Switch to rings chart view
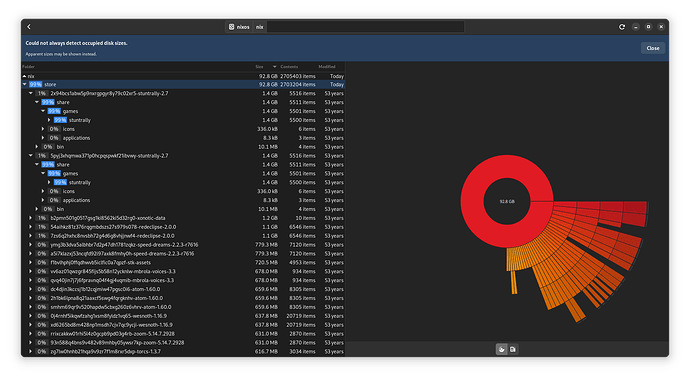Image resolution: width=690 pixels, height=380 pixels. pyautogui.click(x=501, y=349)
